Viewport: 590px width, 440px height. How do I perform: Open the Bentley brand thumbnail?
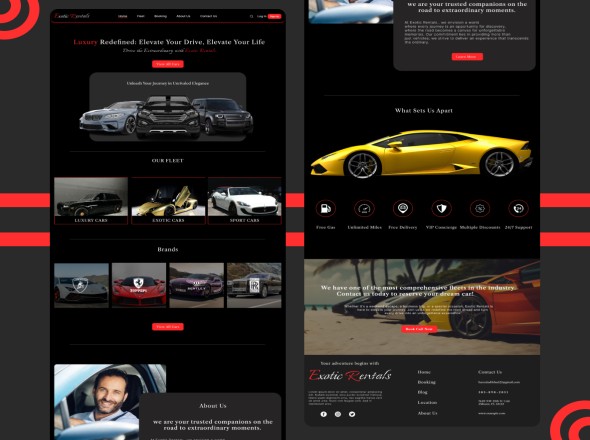pos(196,285)
